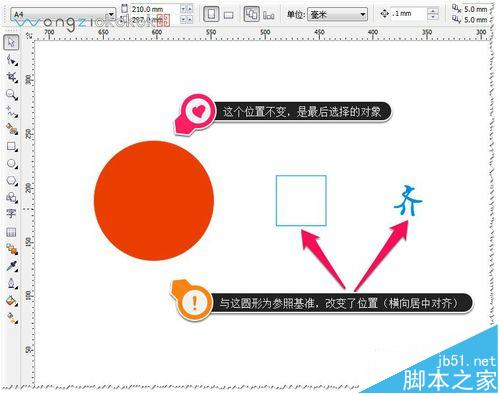This screenshot has width=500, height=395.
Task: Select the Smart Fill tool
Action: coord(12,129)
